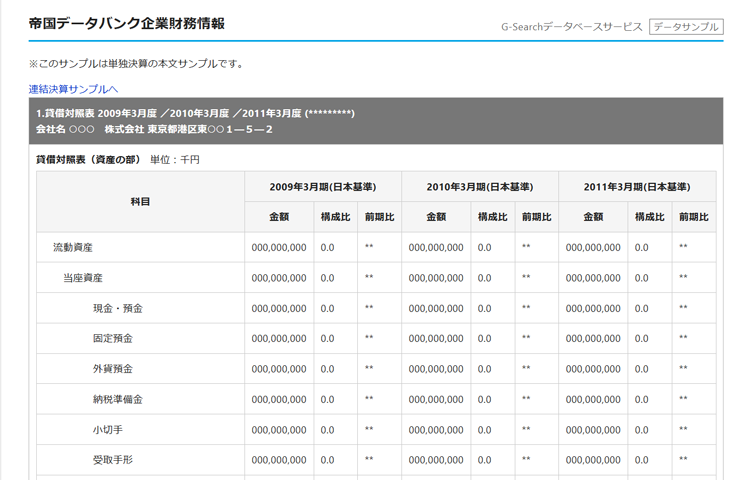750x480 pixels.
Task: Select the 2010年3月期(日本基準) header
Action: point(480,187)
